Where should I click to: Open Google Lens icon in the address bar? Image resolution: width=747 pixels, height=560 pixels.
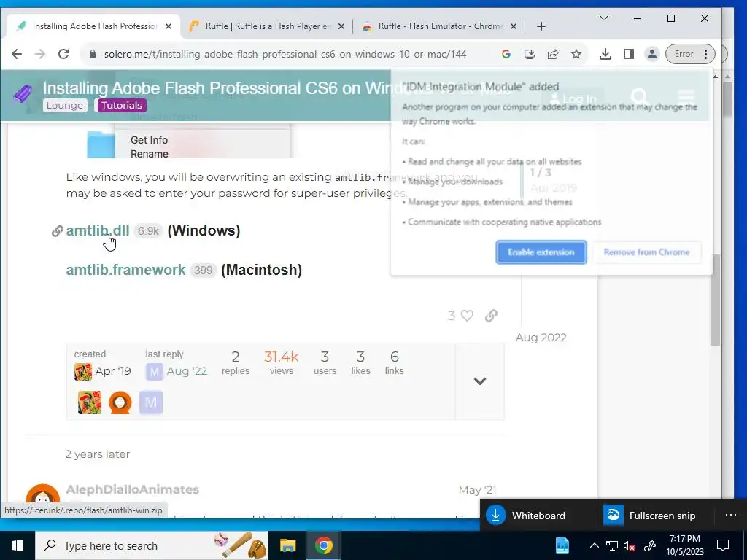pyautogui.click(x=506, y=54)
